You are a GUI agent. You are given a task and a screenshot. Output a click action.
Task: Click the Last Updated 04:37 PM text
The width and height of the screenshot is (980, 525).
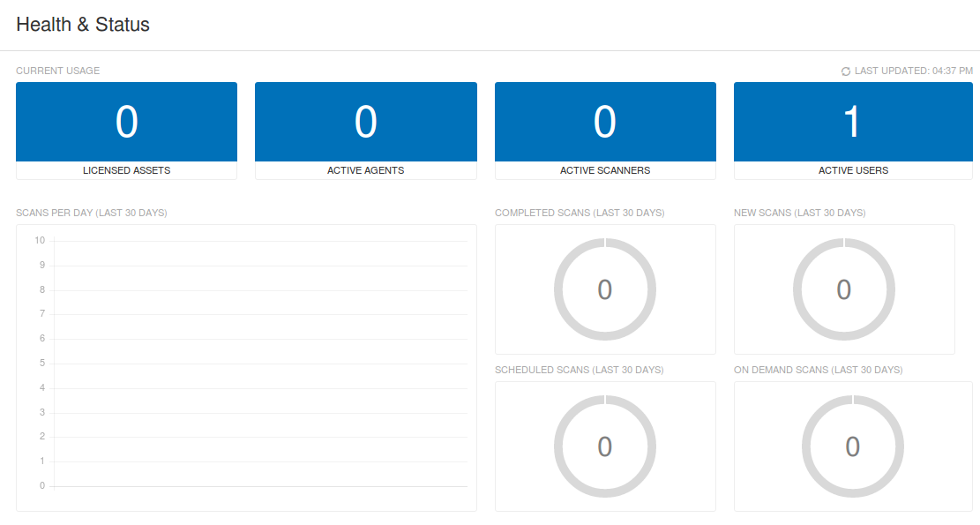tap(913, 71)
